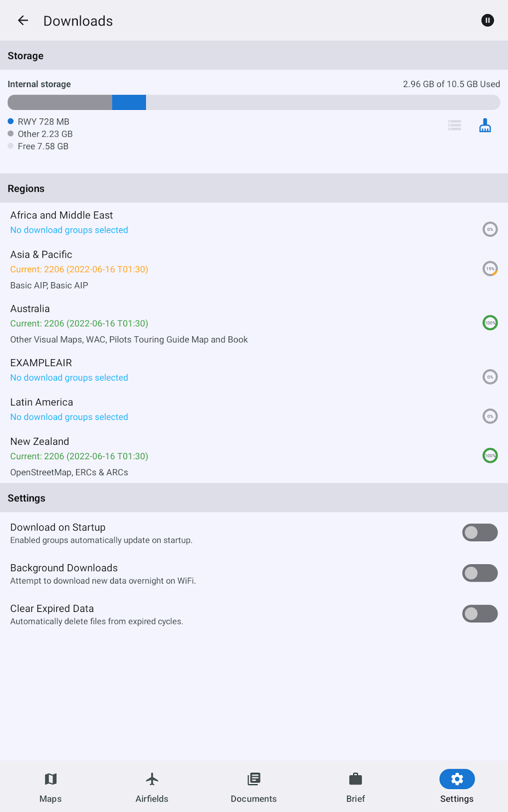The width and height of the screenshot is (508, 812).
Task: Click the Asia & Pacific 19% progress circle
Action: point(490,269)
